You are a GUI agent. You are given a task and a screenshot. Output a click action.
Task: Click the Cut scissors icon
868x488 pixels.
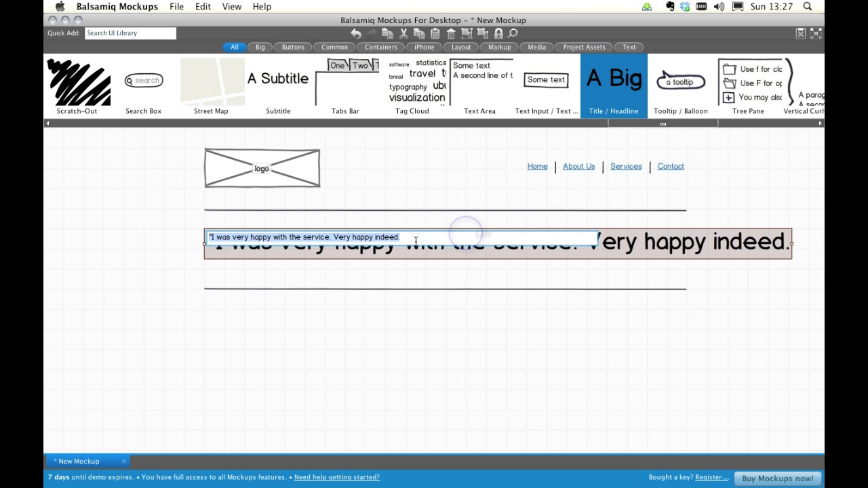click(403, 33)
